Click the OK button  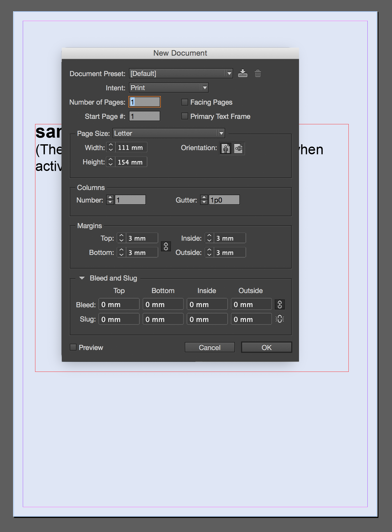[266, 347]
